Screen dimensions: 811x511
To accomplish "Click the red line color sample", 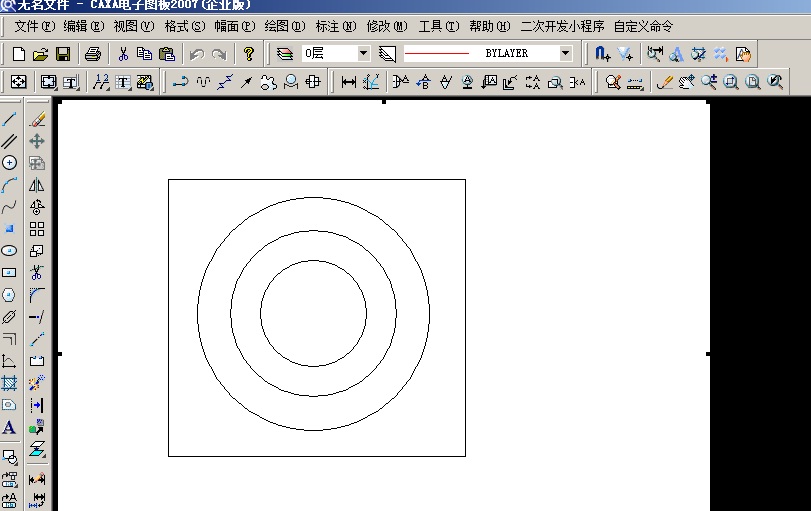I will point(436,53).
